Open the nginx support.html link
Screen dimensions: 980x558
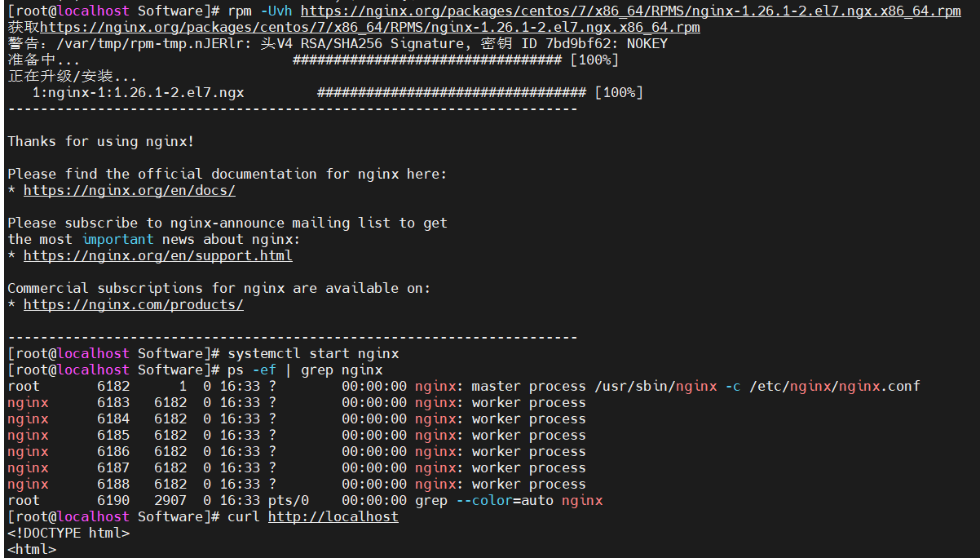[x=157, y=256]
